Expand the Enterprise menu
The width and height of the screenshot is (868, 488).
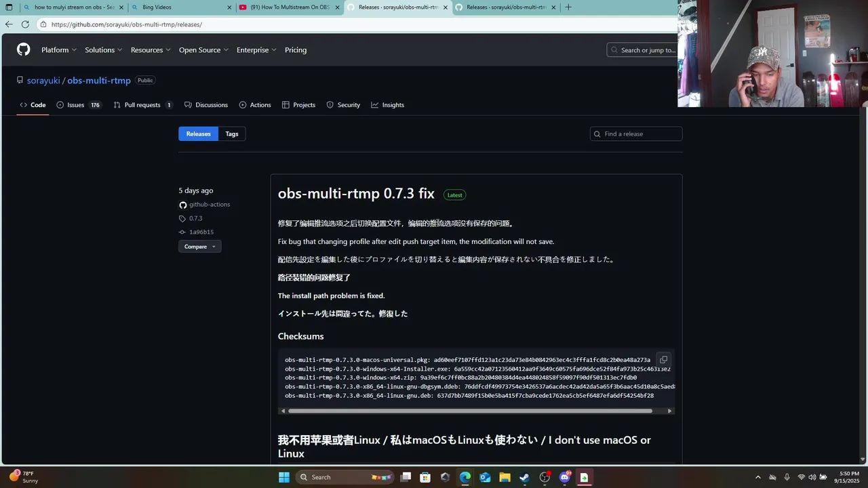(x=256, y=50)
